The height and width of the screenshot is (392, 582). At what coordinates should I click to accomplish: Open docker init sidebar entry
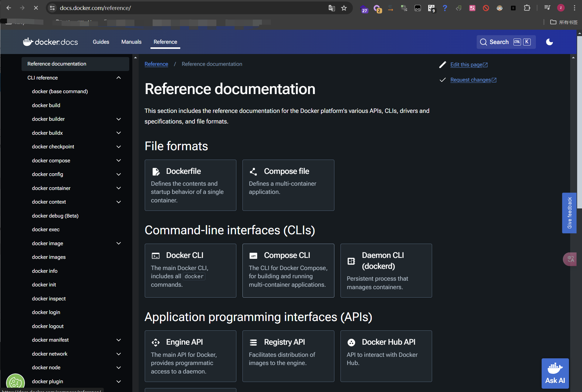[x=44, y=285]
